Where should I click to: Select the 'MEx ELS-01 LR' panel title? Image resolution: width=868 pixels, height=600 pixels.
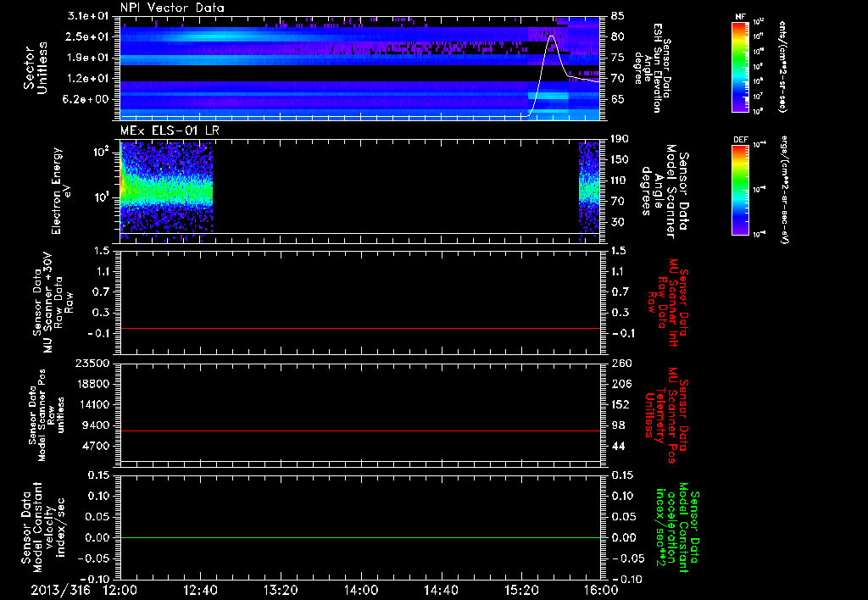coord(170,131)
